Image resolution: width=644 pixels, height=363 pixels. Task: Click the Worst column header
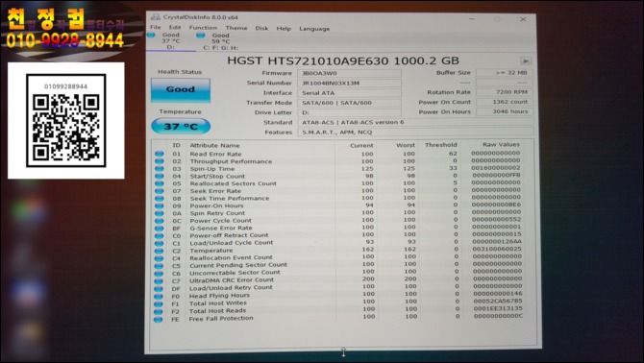pyautogui.click(x=406, y=145)
